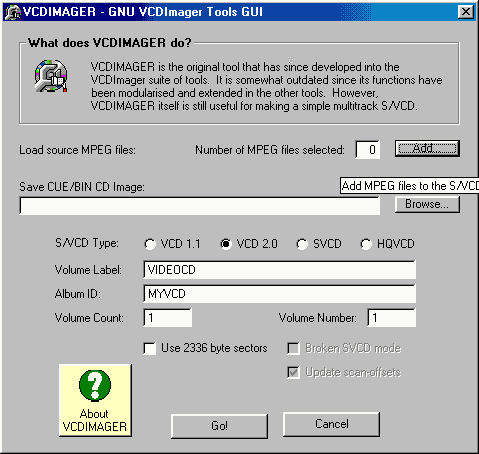The width and height of the screenshot is (479, 454).
Task: Select the VCD 2.0 disc type
Action: coord(226,244)
